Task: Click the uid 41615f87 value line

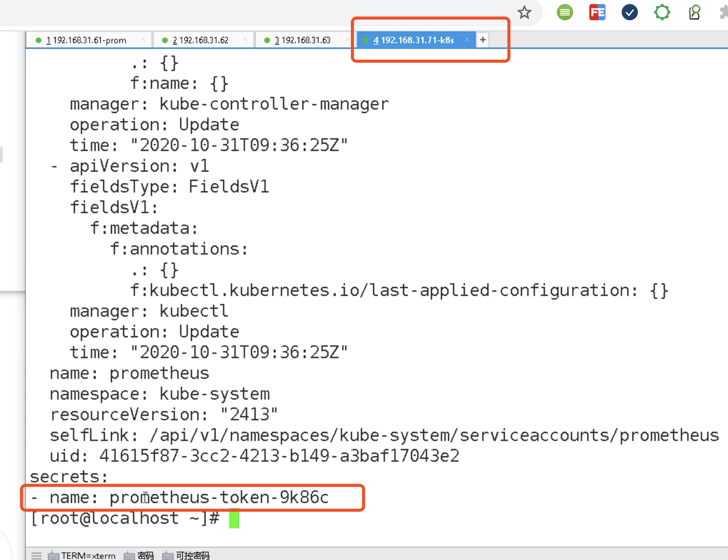Action: (x=254, y=456)
